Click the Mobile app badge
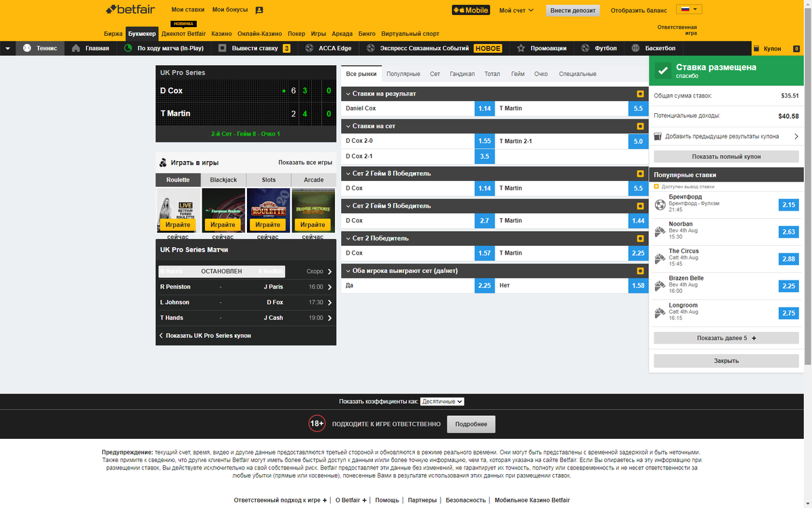Image resolution: width=812 pixels, height=508 pixels. pos(470,10)
